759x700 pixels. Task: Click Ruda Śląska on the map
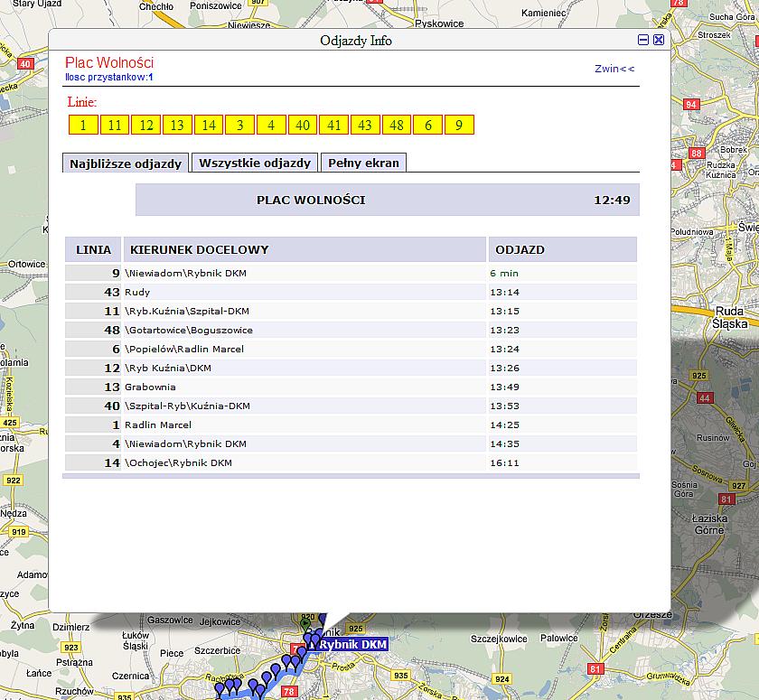729,317
